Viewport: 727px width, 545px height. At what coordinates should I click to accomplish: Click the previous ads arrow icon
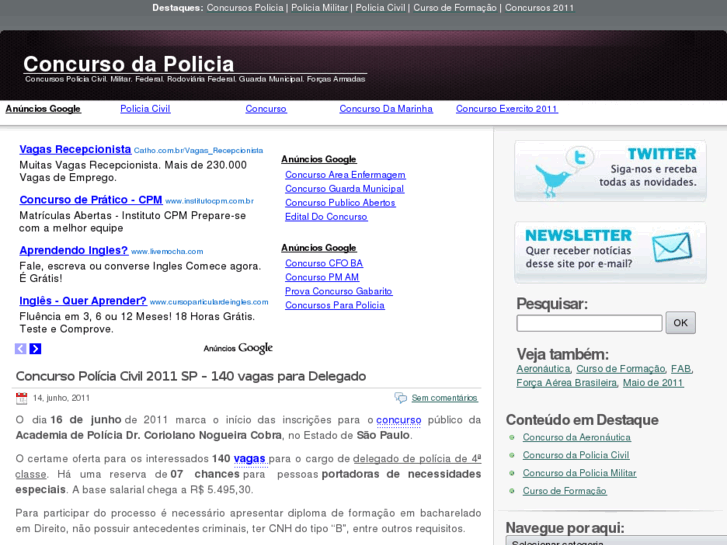pos(21,348)
